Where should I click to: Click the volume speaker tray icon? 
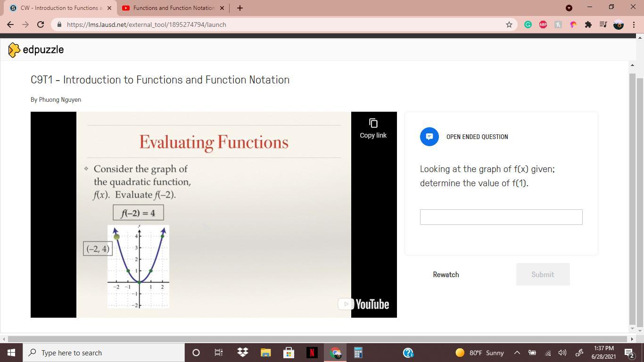point(562,353)
